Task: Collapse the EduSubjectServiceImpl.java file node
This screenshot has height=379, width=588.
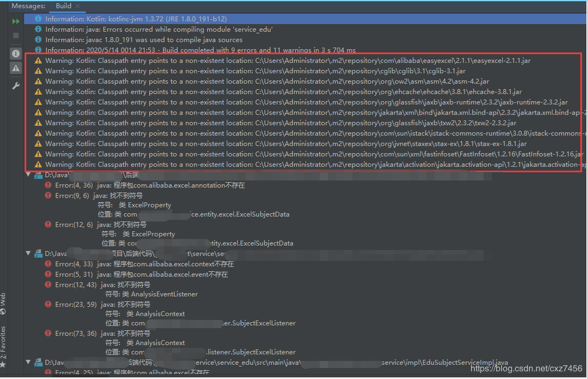Action: (x=28, y=363)
